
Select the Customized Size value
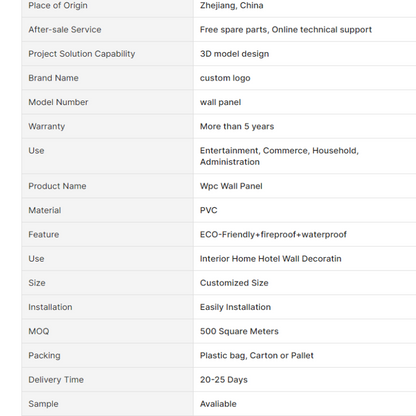(x=234, y=283)
